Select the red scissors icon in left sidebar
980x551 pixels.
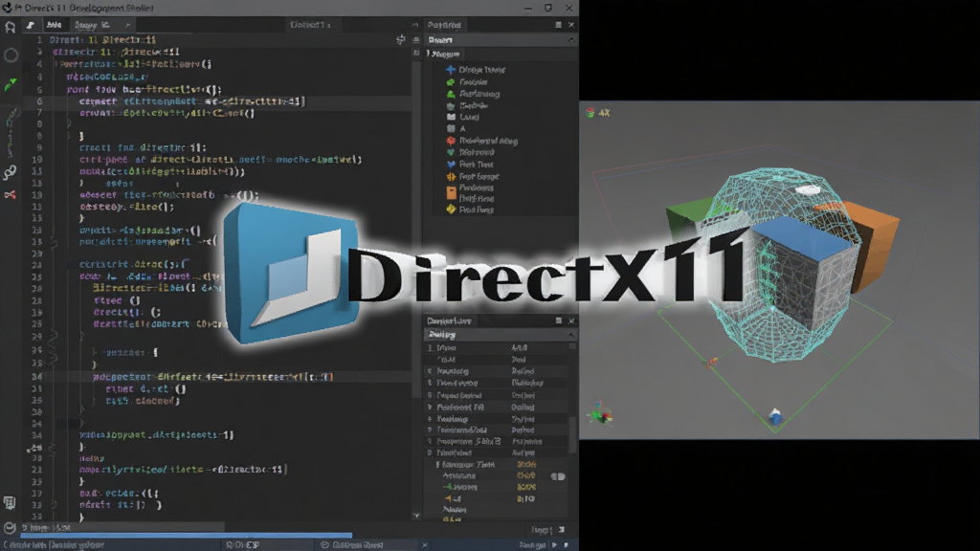(x=10, y=195)
